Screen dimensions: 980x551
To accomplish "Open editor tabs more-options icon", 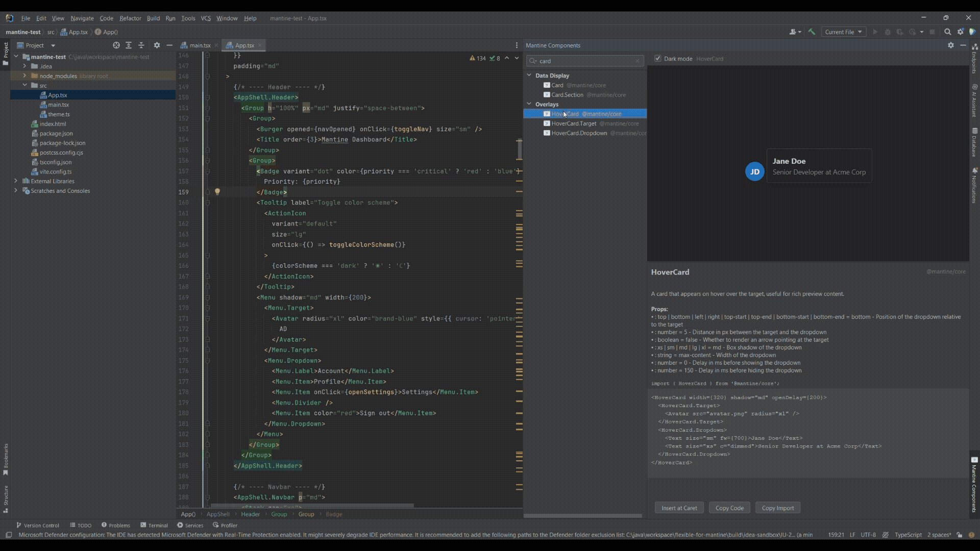I will click(x=517, y=45).
